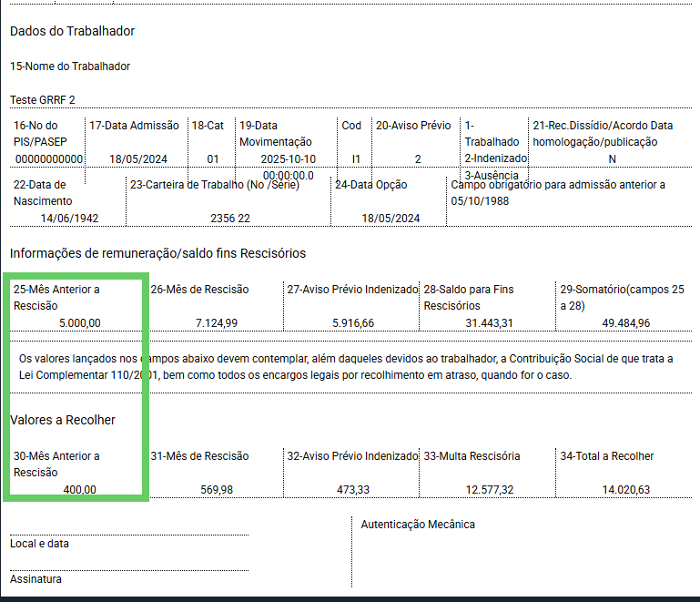
Task: Click the Autenticação Mecânica heading
Action: [418, 525]
